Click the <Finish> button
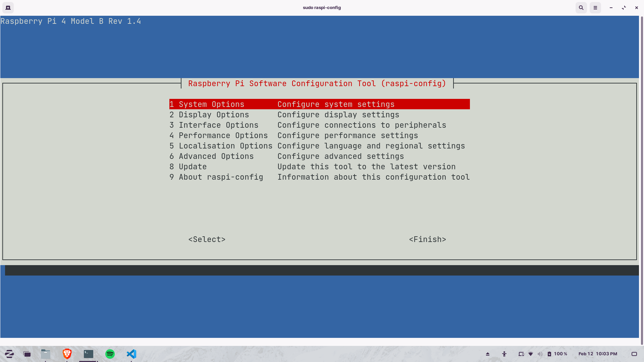This screenshot has width=644, height=362. (x=428, y=239)
